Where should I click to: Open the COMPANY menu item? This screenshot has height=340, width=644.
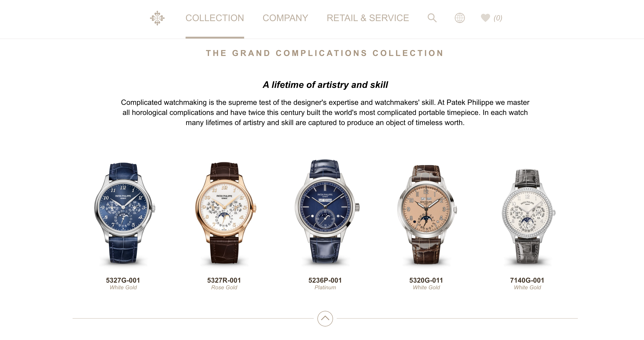point(285,18)
